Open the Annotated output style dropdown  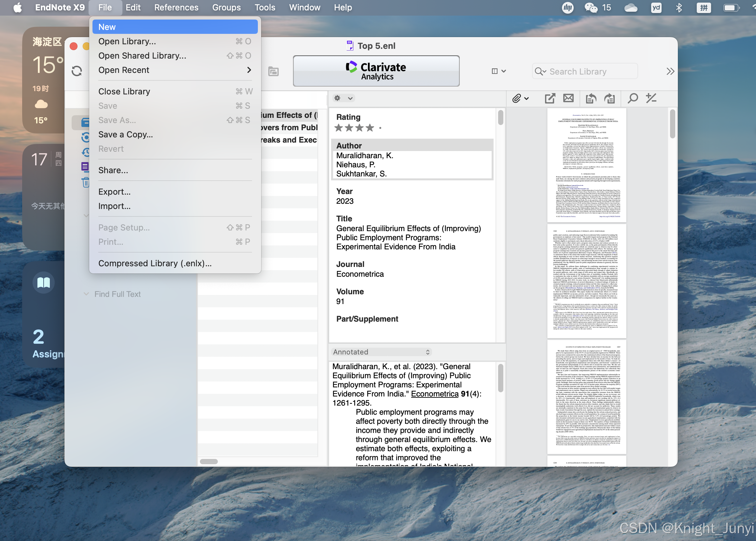(x=381, y=352)
